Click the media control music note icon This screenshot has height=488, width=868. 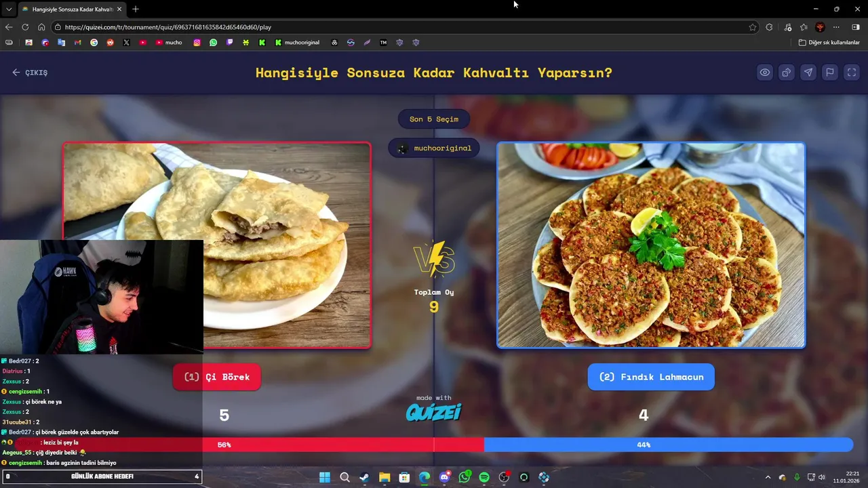tap(787, 27)
